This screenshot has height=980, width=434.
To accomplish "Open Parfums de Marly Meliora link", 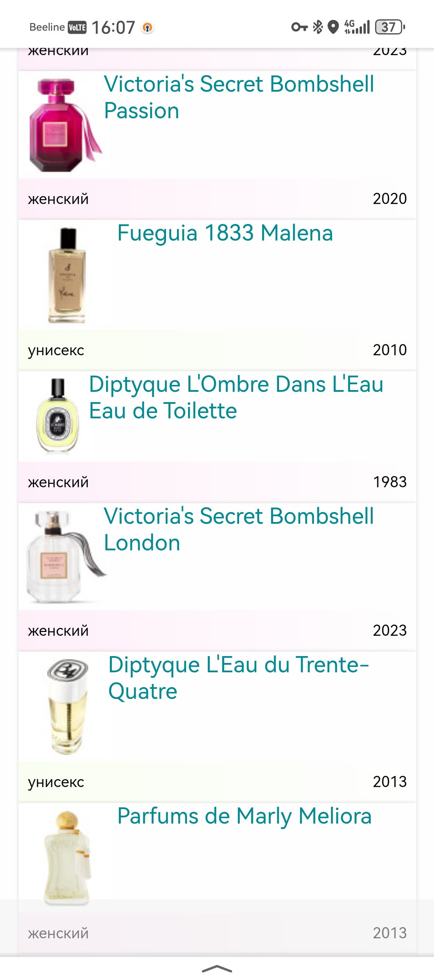I will [244, 816].
